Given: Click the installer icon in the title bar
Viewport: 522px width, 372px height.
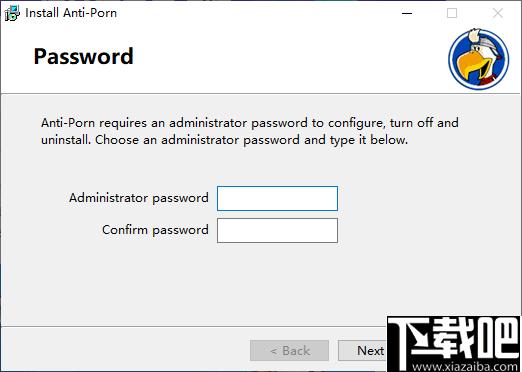Looking at the screenshot, I should 12,13.
